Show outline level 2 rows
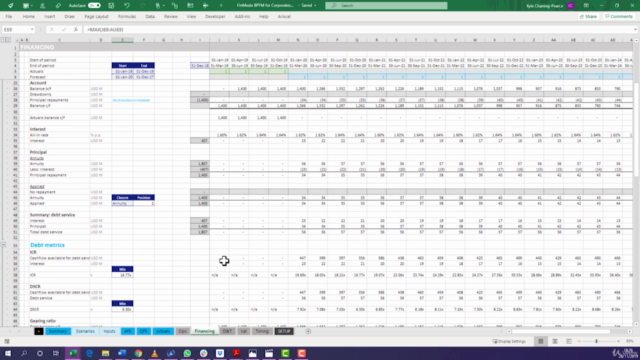The height and width of the screenshot is (360, 640). [8, 40]
